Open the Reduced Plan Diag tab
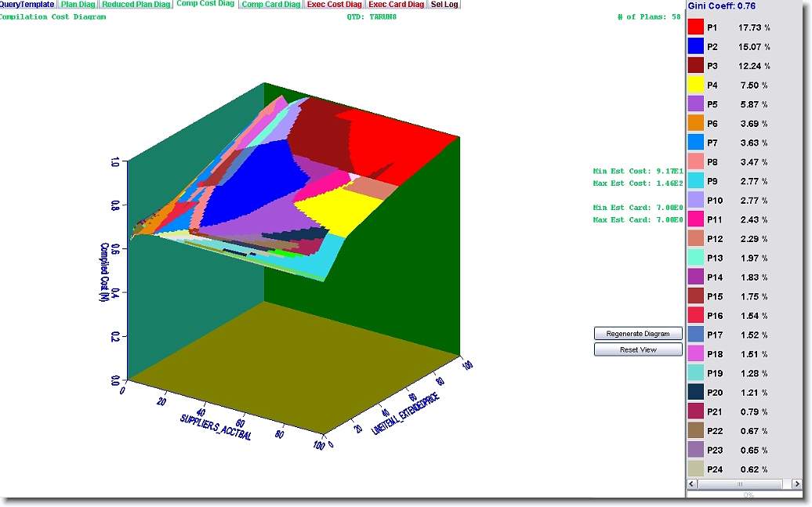The width and height of the screenshot is (812, 507). click(136, 5)
